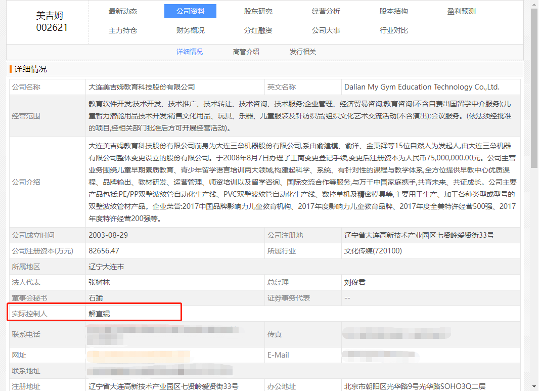Click the 公司介绍 row label
541x392 pixels.
(x=26, y=182)
